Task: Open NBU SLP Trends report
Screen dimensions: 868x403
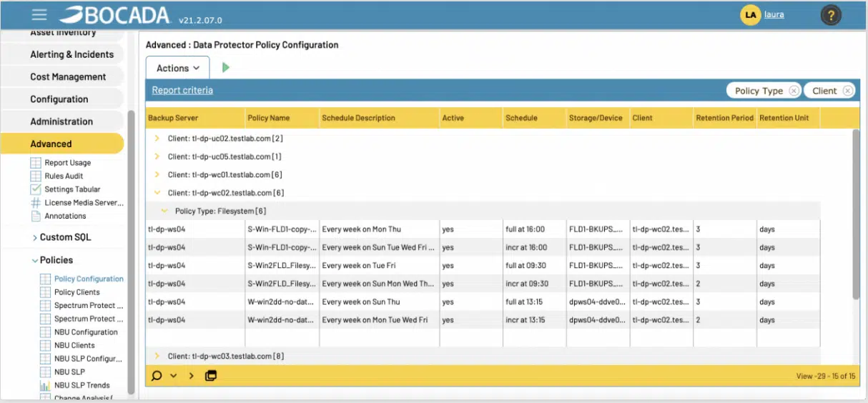Action: [82, 386]
